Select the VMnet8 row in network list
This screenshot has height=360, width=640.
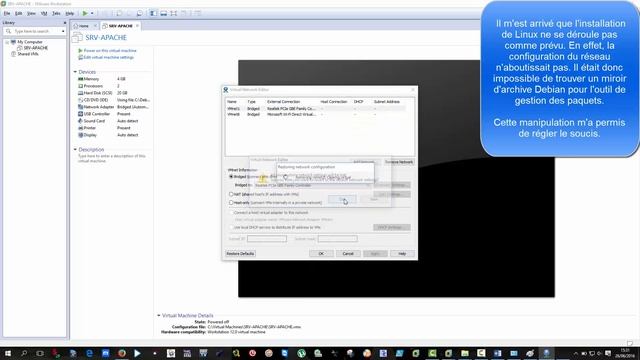[316, 115]
